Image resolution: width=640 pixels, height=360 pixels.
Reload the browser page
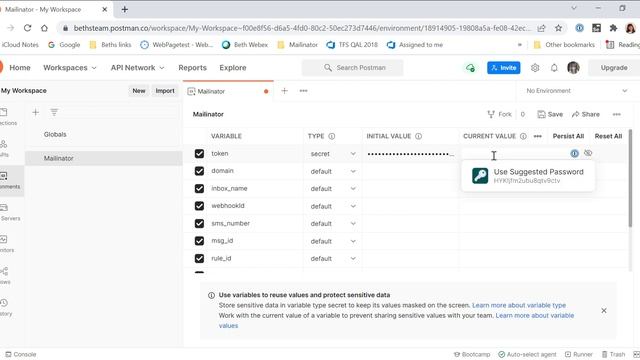(x=27, y=28)
